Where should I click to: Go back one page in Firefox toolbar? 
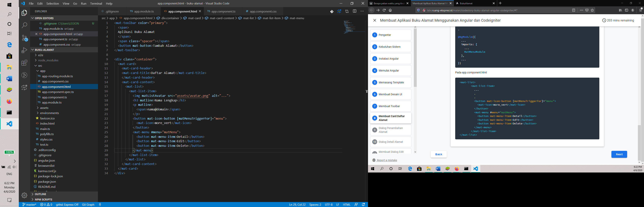pyautogui.click(x=371, y=10)
